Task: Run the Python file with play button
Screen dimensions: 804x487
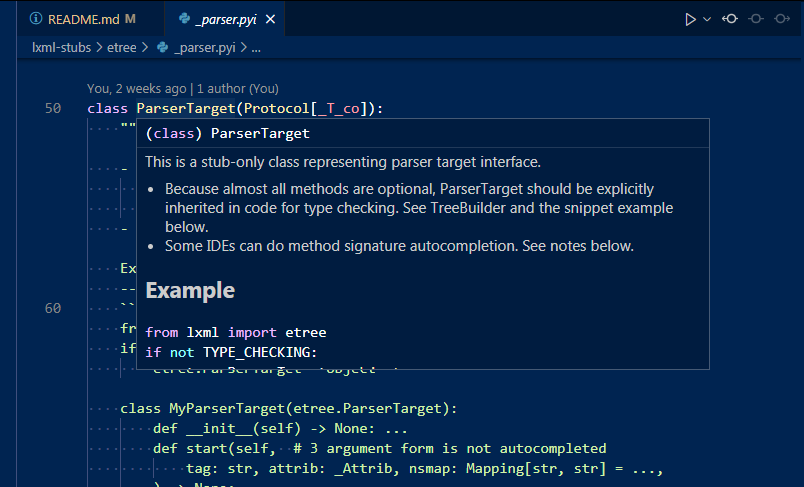Action: [x=689, y=19]
